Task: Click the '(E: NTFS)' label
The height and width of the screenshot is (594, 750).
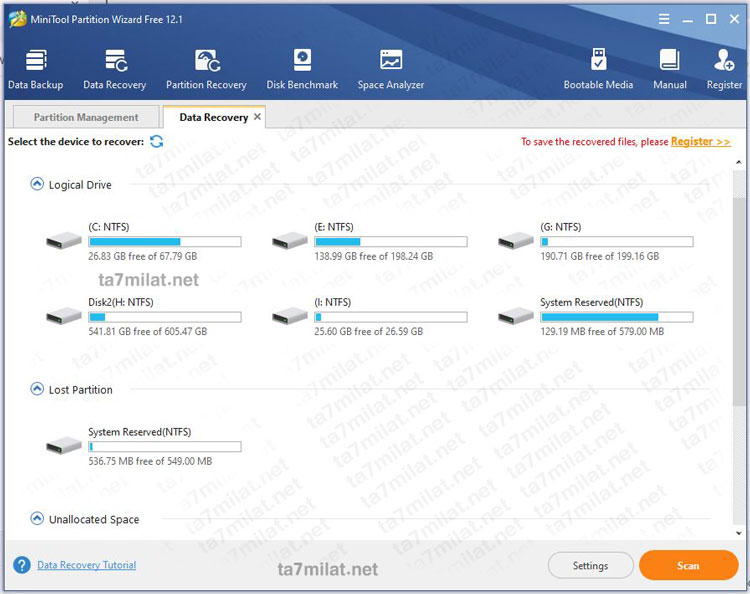Action: point(334,227)
